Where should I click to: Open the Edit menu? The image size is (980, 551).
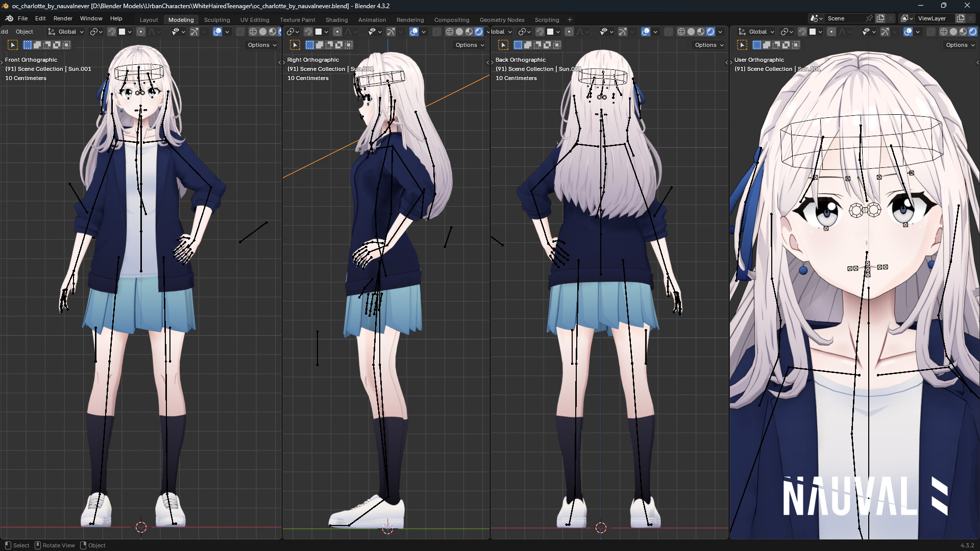tap(40, 18)
